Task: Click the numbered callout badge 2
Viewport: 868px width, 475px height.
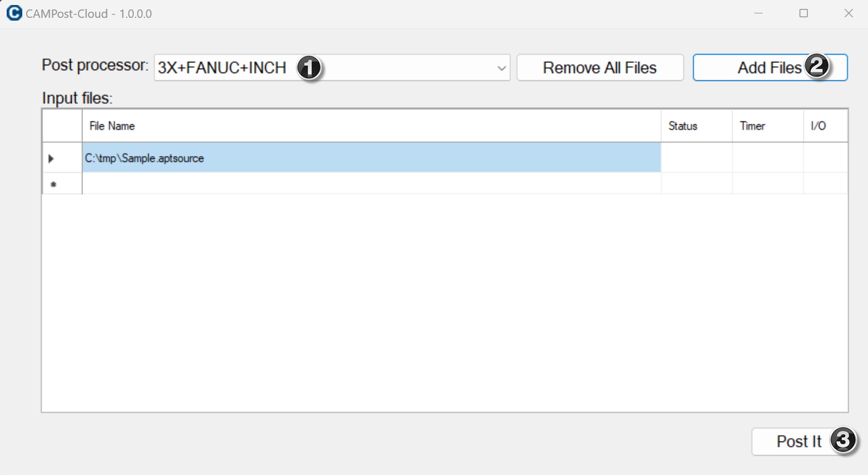Action: click(817, 66)
